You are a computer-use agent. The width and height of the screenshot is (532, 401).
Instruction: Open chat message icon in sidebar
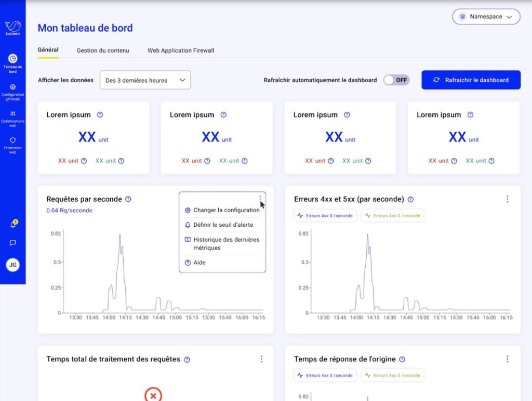pyautogui.click(x=12, y=243)
